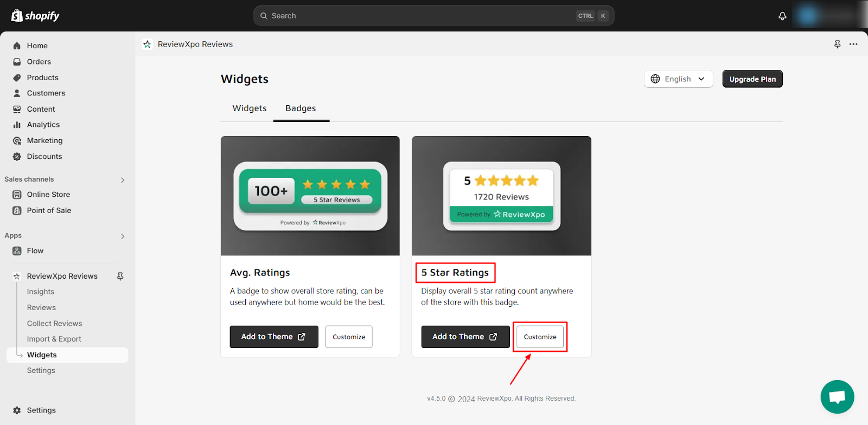This screenshot has width=868, height=425.
Task: Click the Shopify logo
Action: (x=35, y=16)
